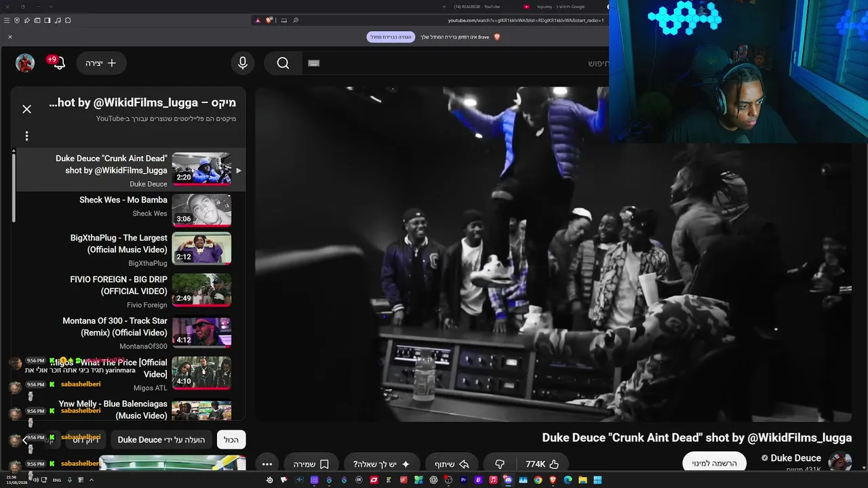
Task: Click the browser address bar URL
Action: (x=526, y=20)
